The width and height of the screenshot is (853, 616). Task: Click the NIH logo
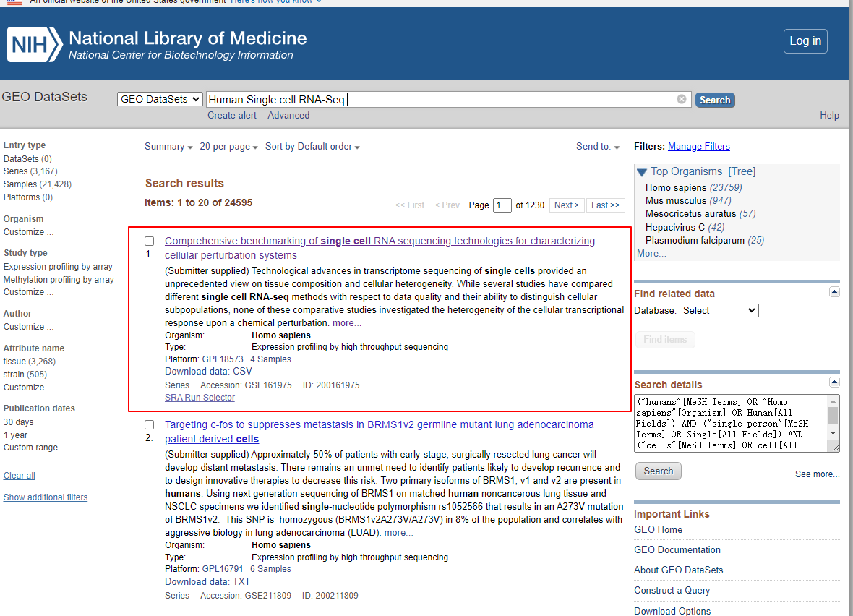(x=35, y=44)
